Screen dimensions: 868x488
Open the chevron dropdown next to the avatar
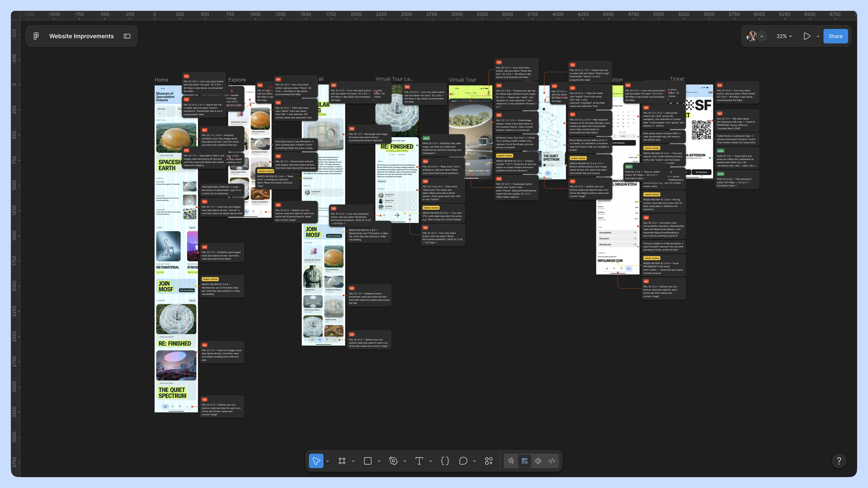coord(762,36)
